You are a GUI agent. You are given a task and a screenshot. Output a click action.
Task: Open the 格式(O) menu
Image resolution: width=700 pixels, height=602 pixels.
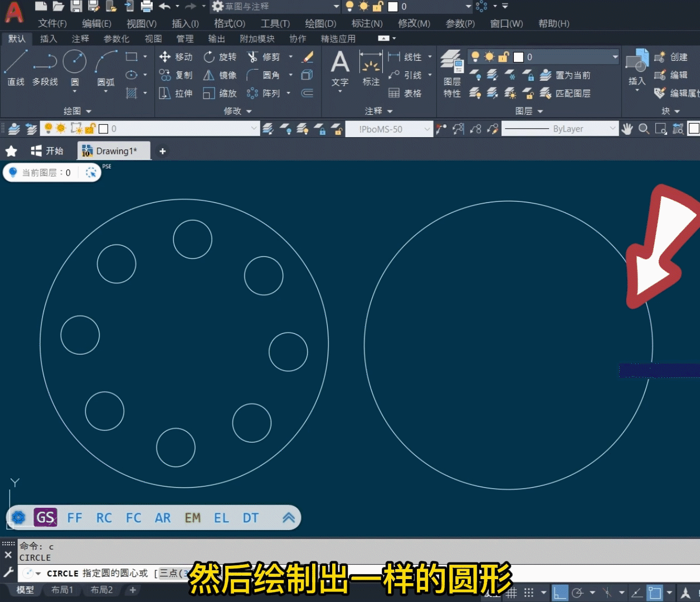(229, 23)
